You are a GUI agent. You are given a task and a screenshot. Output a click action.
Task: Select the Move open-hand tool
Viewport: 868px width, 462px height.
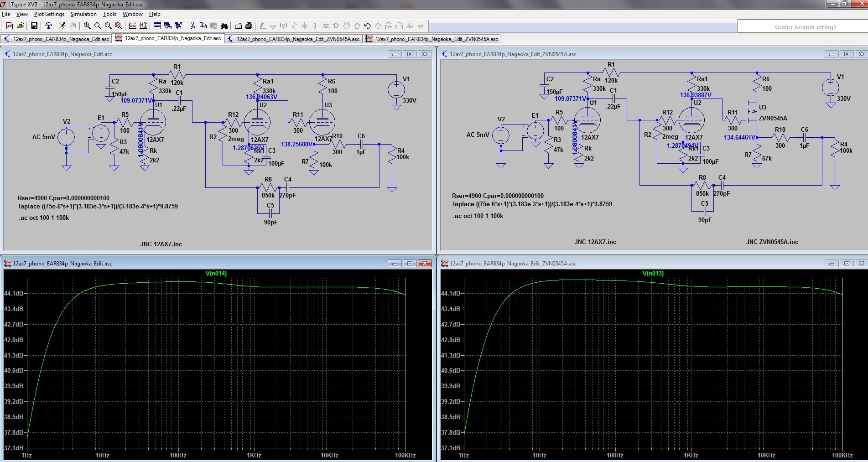click(347, 26)
